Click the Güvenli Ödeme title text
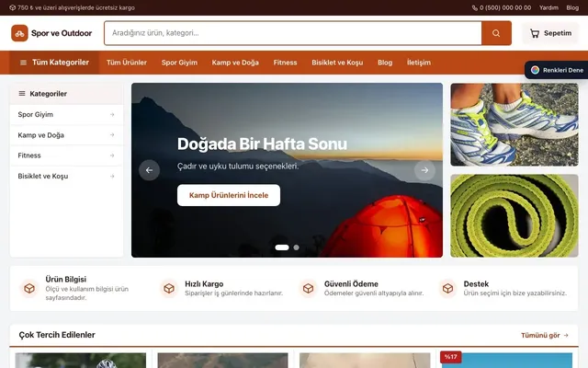The image size is (588, 368). (351, 284)
